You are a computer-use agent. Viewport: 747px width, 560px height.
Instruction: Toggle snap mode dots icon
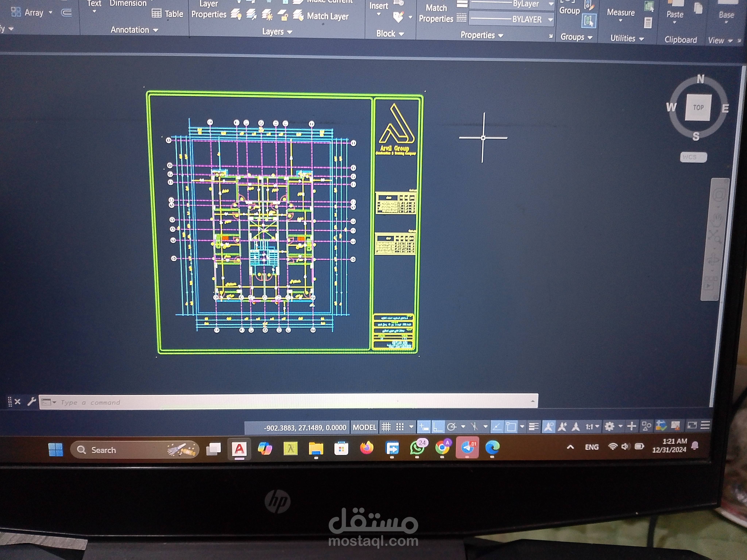(400, 427)
